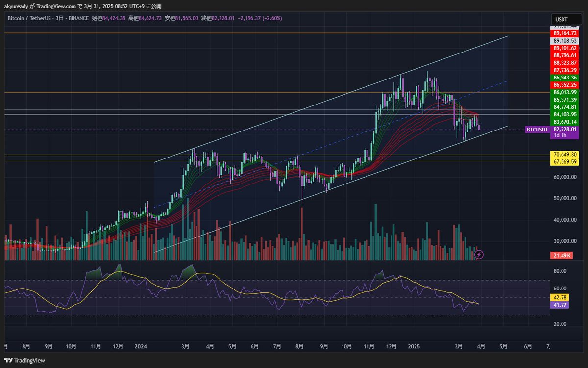The height and width of the screenshot is (368, 588).
Task: Click the 12月 label before 2024
Action: click(118, 346)
